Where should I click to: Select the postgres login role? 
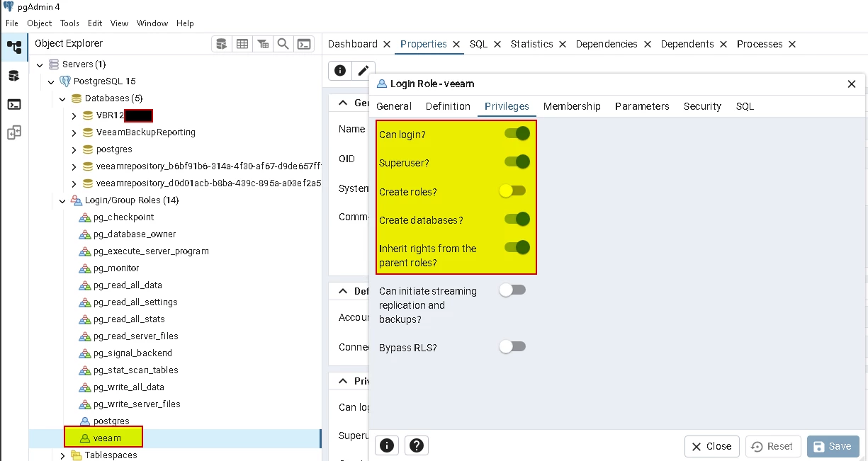pyautogui.click(x=111, y=421)
